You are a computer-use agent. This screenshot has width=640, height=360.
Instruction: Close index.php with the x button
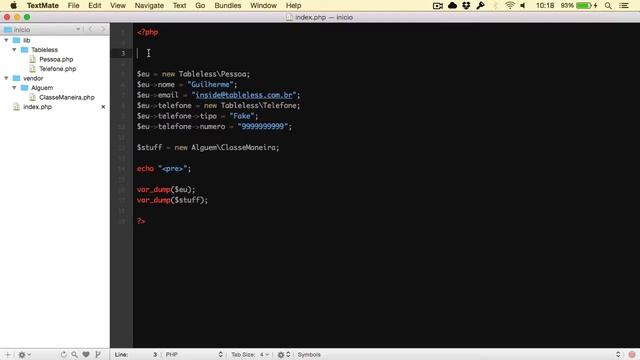103,107
